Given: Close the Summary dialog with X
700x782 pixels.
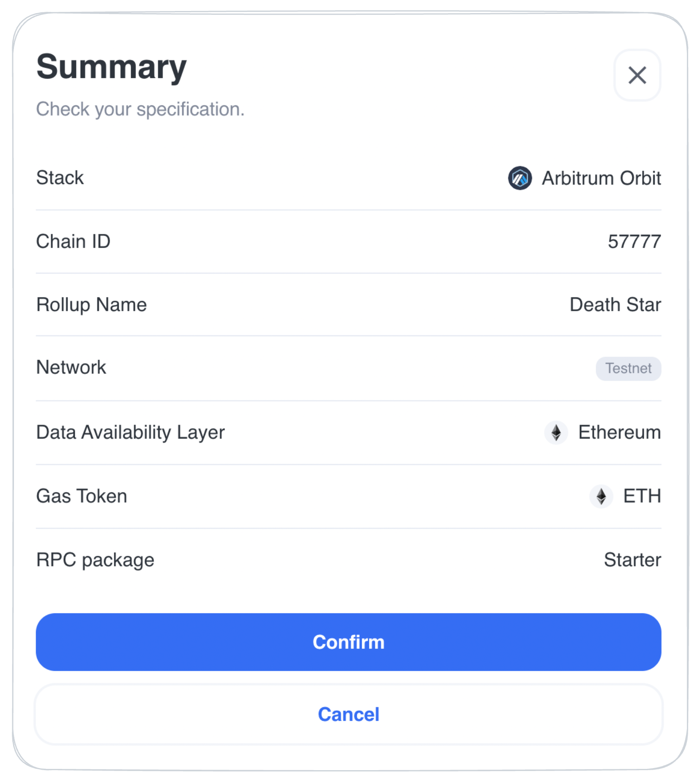Looking at the screenshot, I should [637, 75].
